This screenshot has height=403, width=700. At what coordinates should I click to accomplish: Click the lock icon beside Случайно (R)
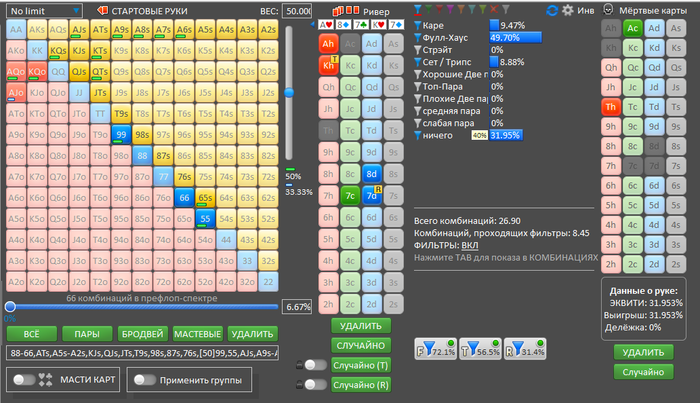[300, 384]
